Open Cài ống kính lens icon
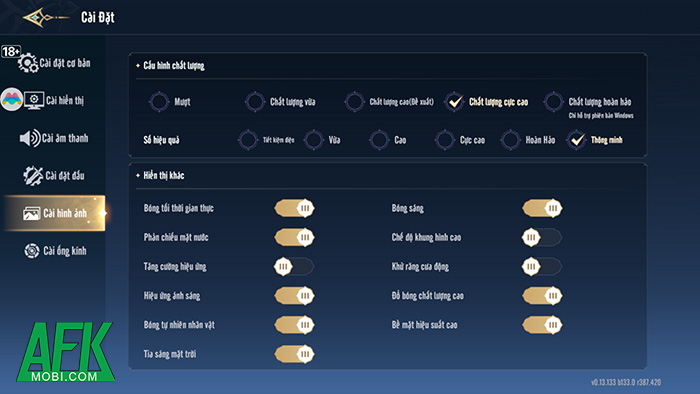This screenshot has width=700, height=394. (x=32, y=250)
